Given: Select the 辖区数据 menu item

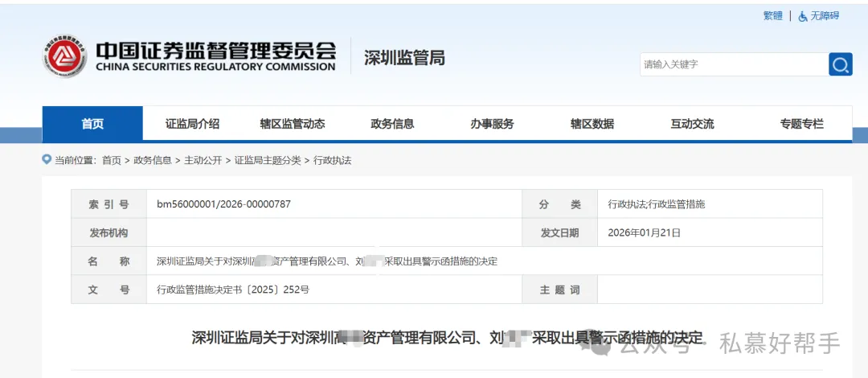Looking at the screenshot, I should 592,124.
